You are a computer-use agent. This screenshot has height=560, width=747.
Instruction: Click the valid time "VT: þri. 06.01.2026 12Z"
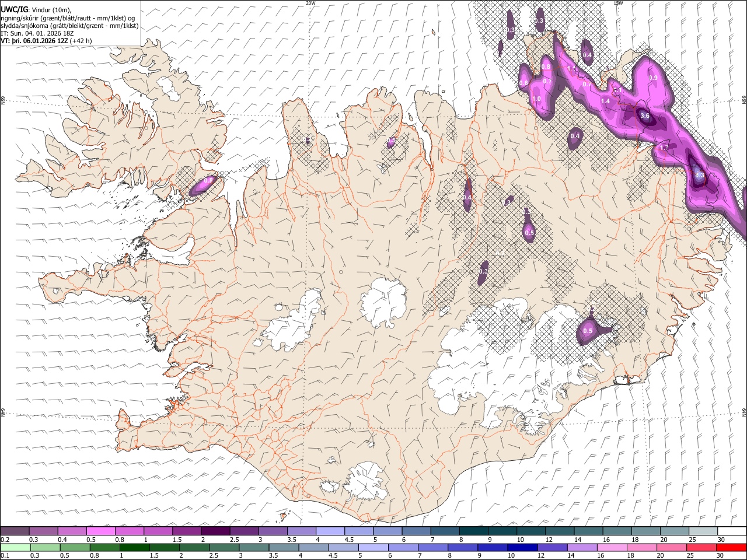coord(34,41)
